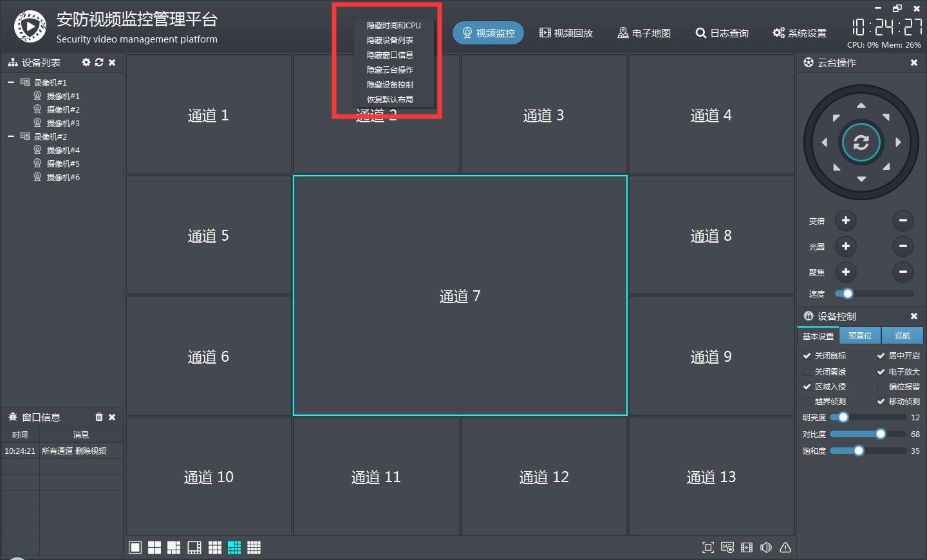Collapse 录像机#2 tree node
This screenshot has width=927, height=560.
coord(11,136)
